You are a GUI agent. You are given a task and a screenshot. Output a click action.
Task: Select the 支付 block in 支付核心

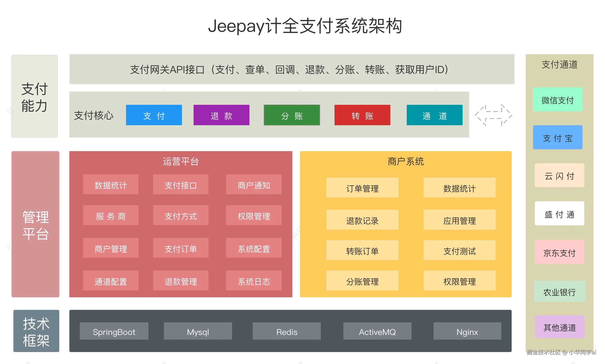(154, 115)
